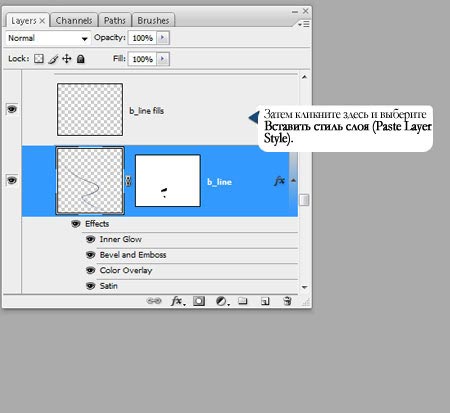Create new fill or adjustment layer
Image resolution: width=450 pixels, height=413 pixels.
(222, 301)
